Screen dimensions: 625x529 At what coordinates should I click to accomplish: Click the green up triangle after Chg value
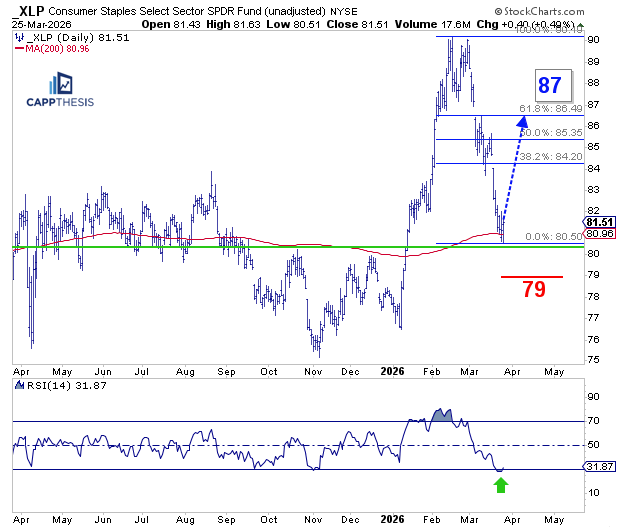click(x=580, y=26)
